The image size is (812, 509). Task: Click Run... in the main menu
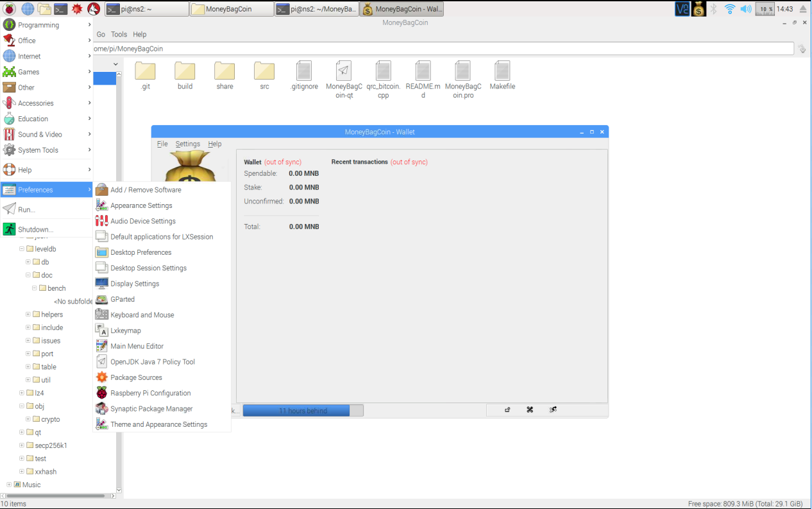pos(47,209)
